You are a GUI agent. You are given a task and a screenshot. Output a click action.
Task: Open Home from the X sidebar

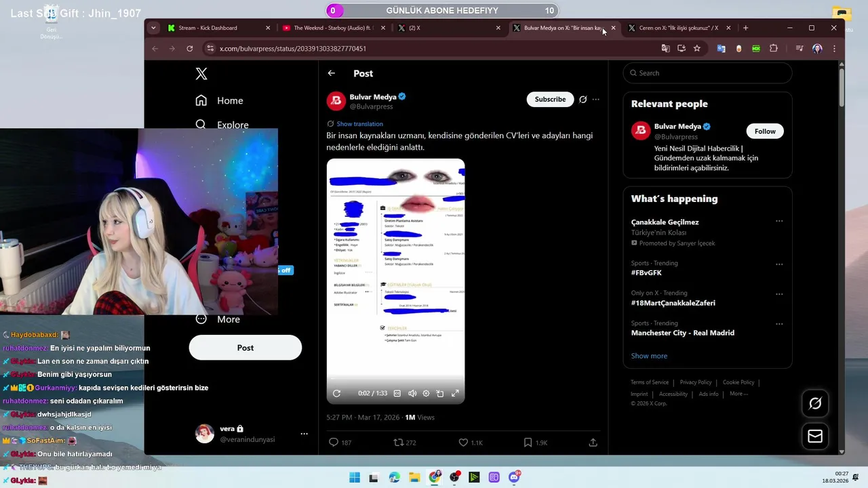(219, 100)
